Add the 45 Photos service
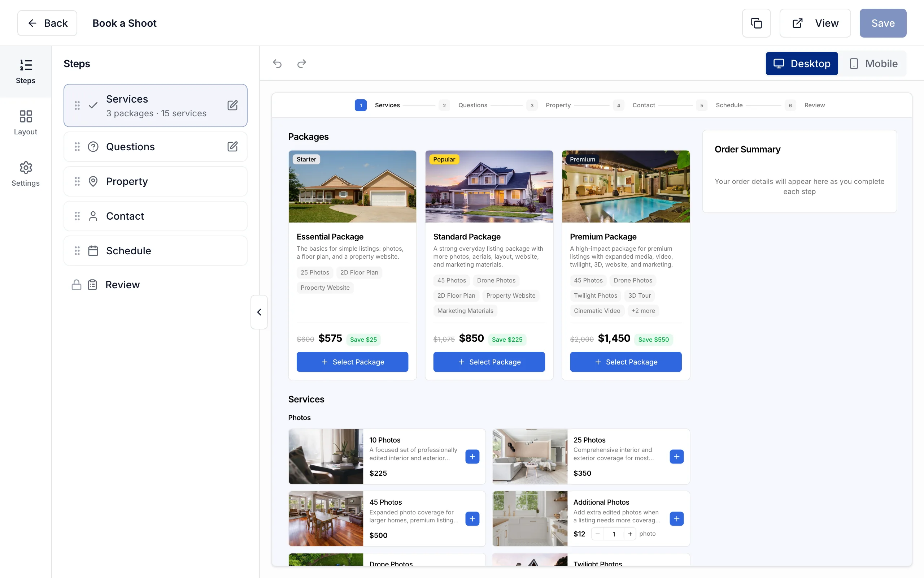Viewport: 924px width, 578px height. [x=472, y=519]
